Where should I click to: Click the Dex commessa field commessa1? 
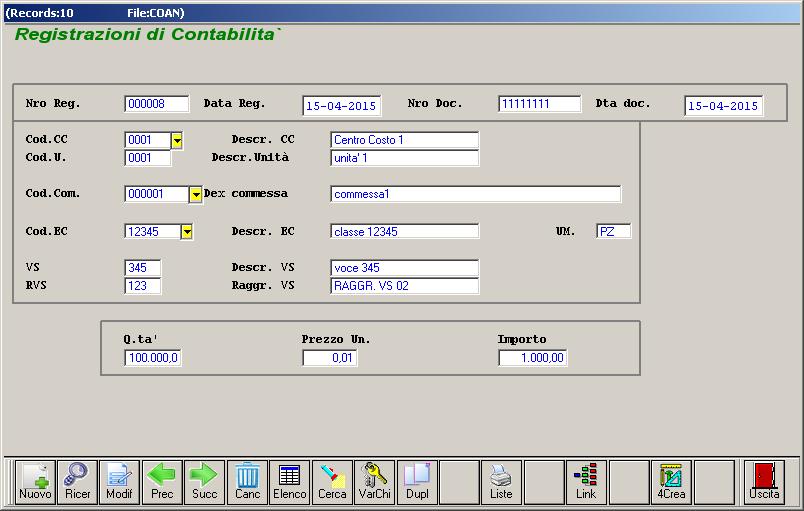pyautogui.click(x=476, y=194)
